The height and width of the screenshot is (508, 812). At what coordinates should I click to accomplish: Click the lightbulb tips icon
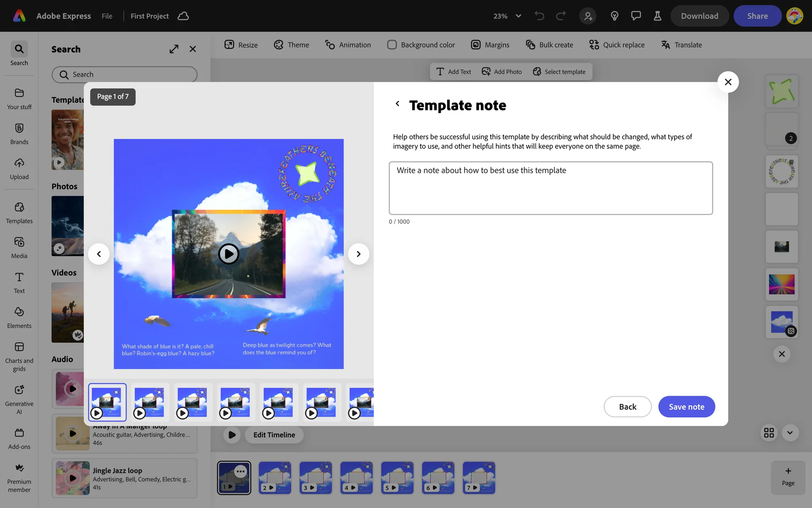point(614,16)
